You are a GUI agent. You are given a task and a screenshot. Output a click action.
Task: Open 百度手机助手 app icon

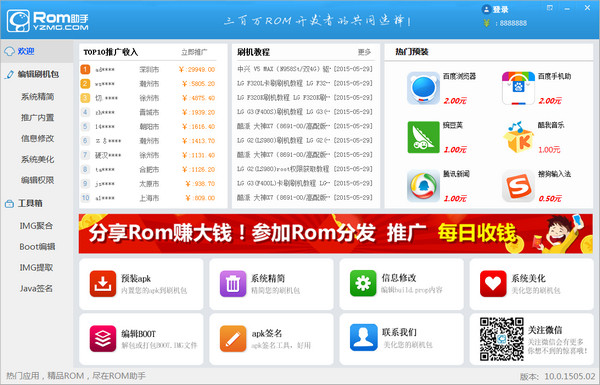(518, 88)
